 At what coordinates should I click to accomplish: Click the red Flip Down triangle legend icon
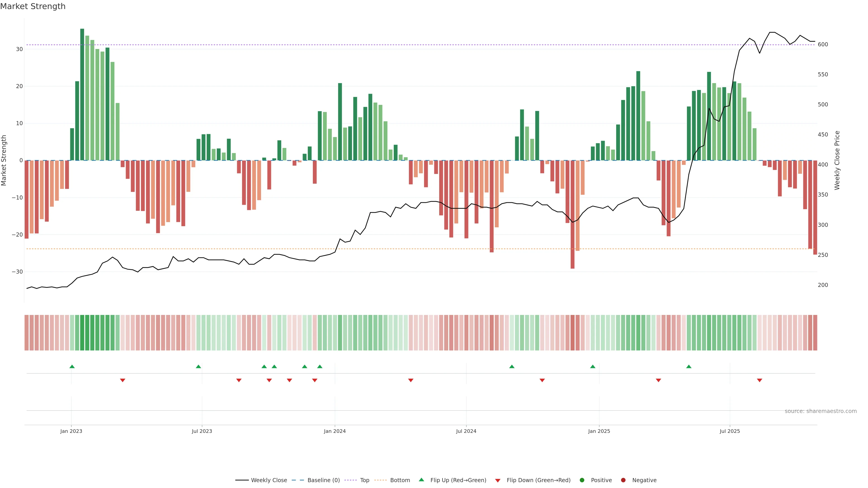tap(498, 481)
